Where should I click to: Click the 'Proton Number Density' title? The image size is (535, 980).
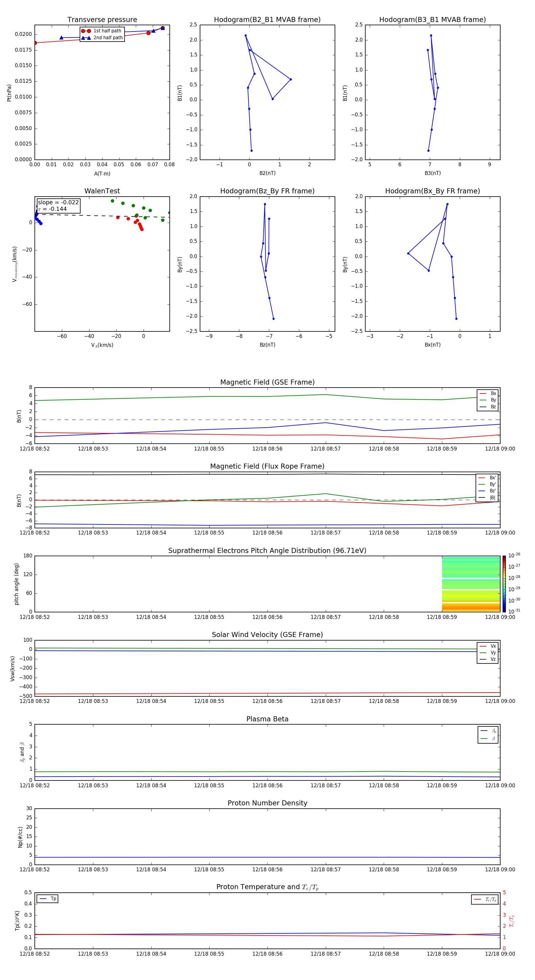[267, 803]
